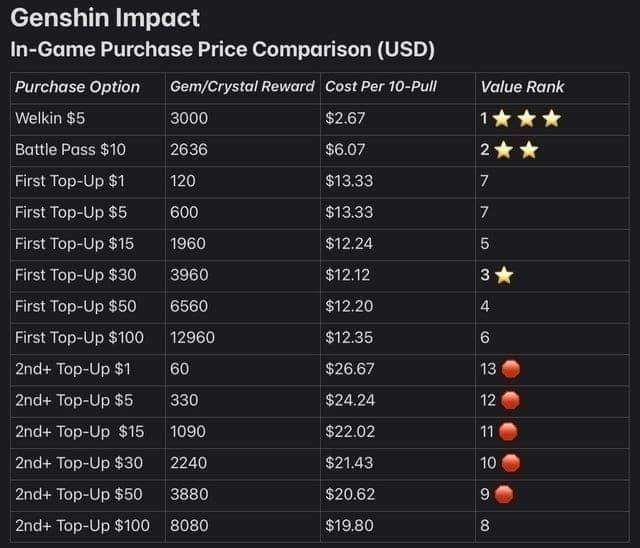The width and height of the screenshot is (640, 548).
Task: Click the red stop sign next to rank 9
Action: click(505, 494)
